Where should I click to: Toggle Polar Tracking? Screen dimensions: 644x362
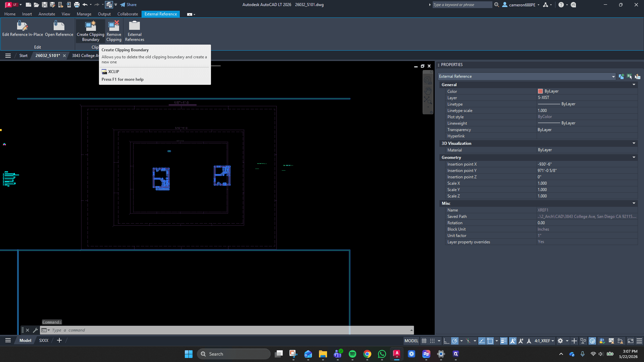[455, 341]
